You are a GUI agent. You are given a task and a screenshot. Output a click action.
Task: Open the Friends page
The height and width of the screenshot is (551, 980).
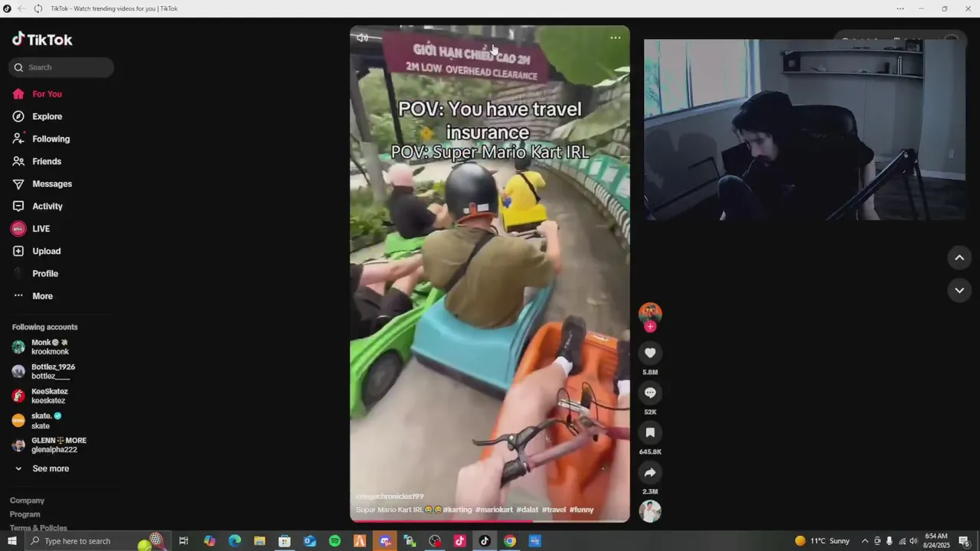click(x=37, y=161)
